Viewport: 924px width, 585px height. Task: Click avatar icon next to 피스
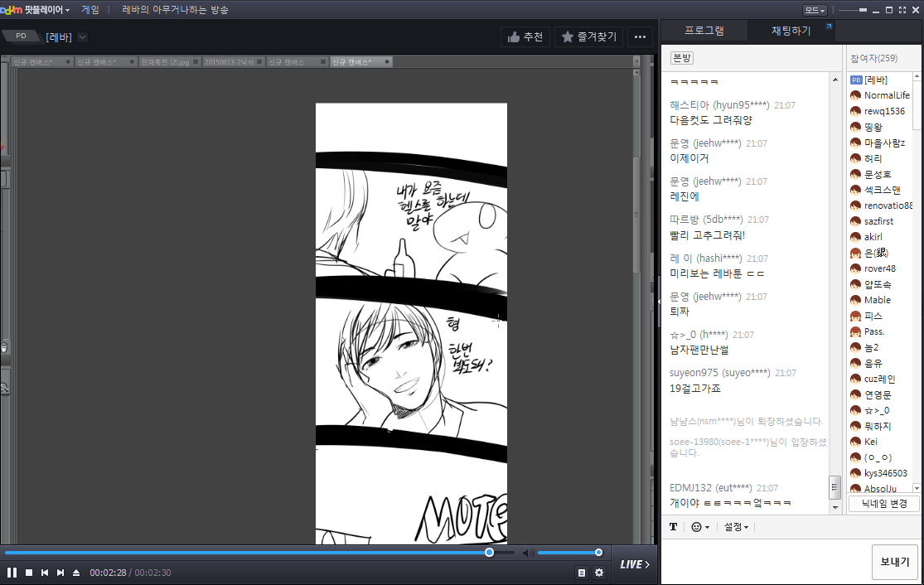(x=856, y=316)
